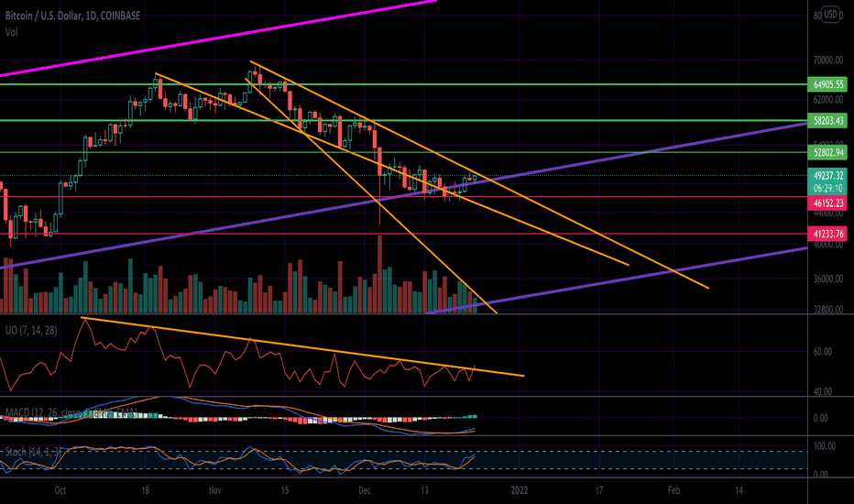The image size is (854, 504).
Task: Click the 62000.00 price axis value
Action: tap(827, 100)
